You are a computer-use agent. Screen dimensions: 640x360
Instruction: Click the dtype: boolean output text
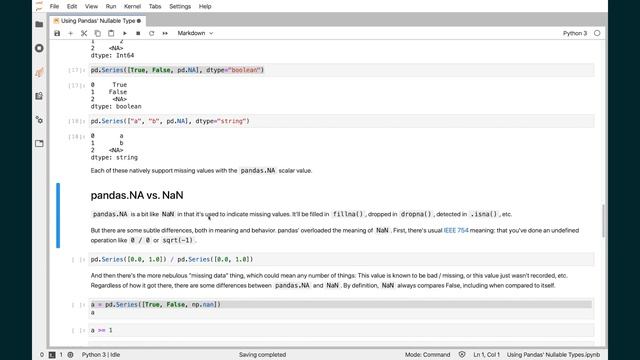pos(116,107)
